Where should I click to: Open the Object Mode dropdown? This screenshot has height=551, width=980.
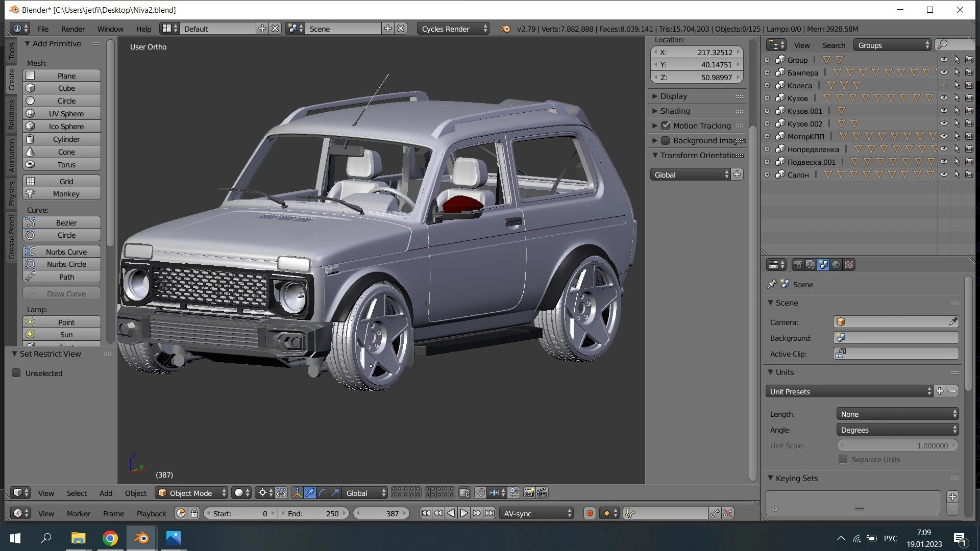(x=191, y=493)
